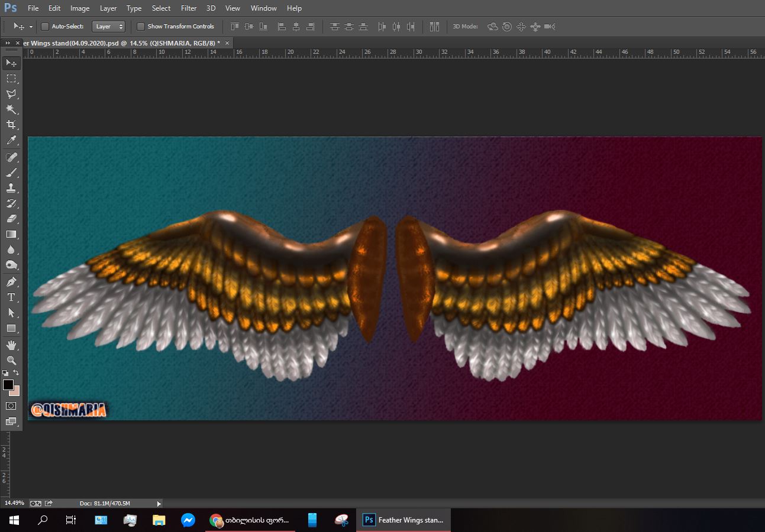The image size is (765, 532).
Task: Toggle Quick Mask mode
Action: 11,406
